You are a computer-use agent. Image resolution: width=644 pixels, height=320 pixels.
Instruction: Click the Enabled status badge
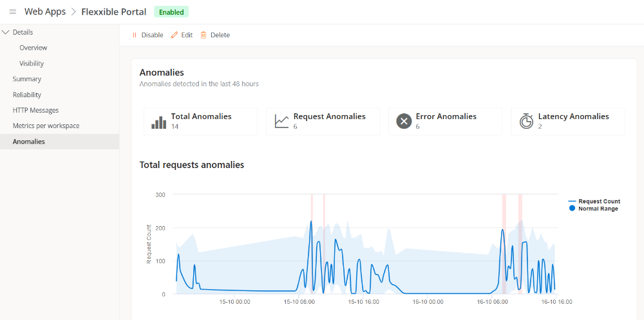[171, 12]
